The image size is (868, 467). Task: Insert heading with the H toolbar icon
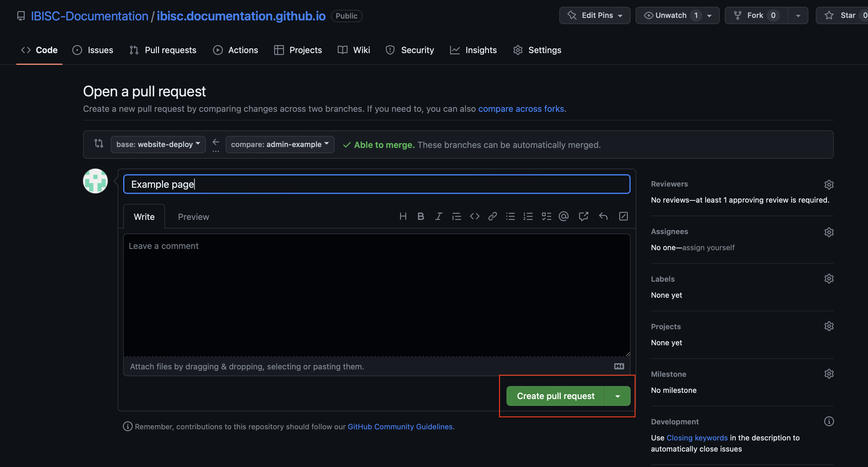click(403, 216)
